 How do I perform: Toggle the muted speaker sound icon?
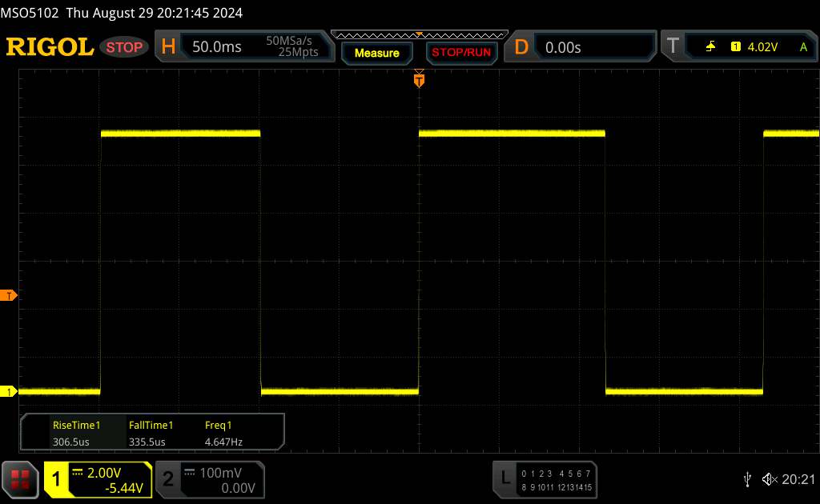[x=770, y=479]
